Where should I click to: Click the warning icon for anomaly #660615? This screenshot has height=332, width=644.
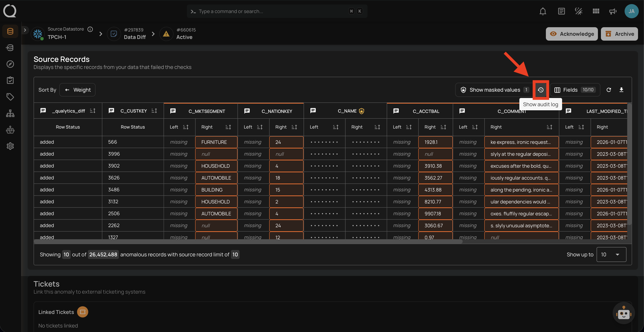[x=166, y=34]
